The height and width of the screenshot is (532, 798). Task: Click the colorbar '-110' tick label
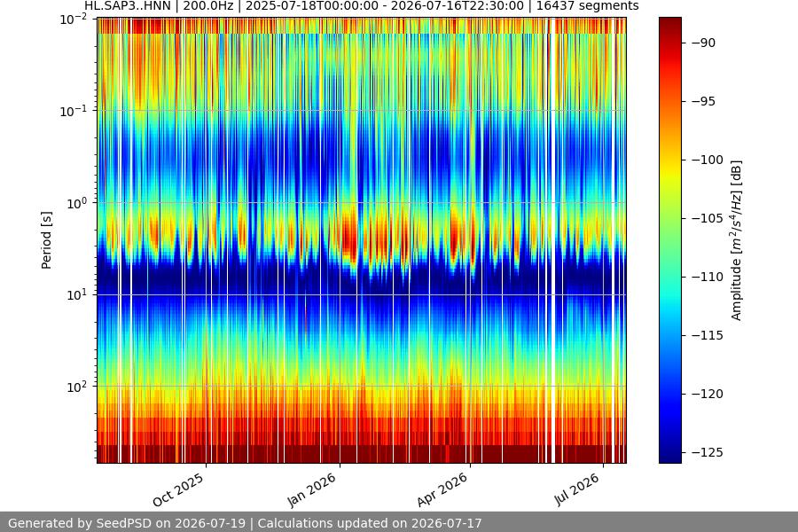coord(708,277)
